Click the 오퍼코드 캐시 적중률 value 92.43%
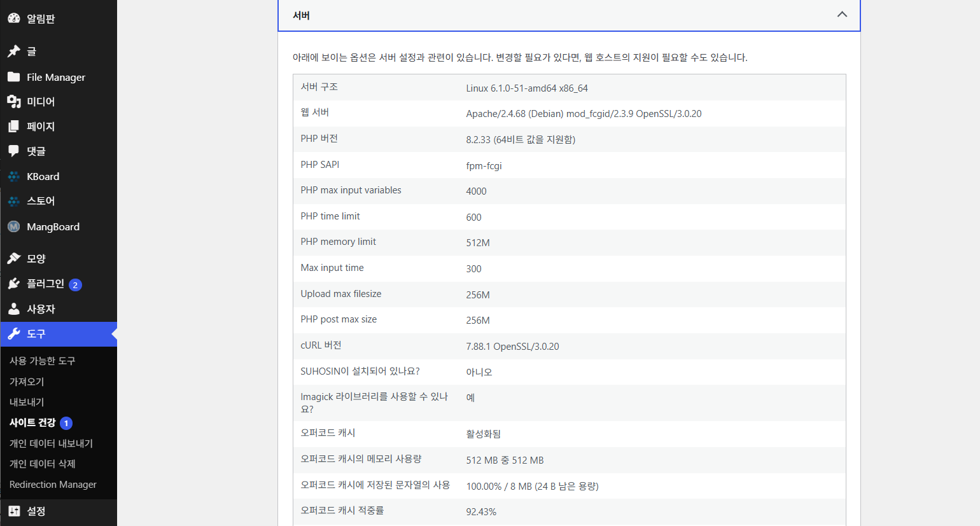This screenshot has height=526, width=980. click(481, 512)
